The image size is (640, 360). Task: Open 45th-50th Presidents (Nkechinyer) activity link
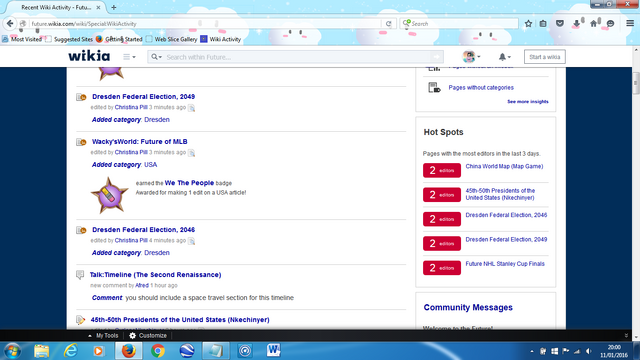click(x=180, y=320)
